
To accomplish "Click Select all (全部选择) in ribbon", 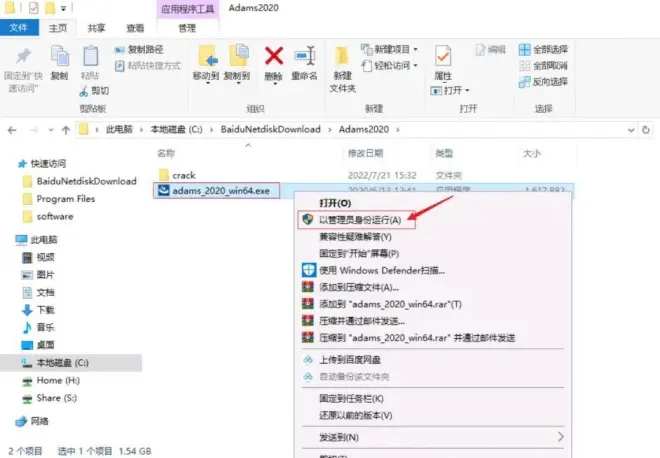I will 544,49.
